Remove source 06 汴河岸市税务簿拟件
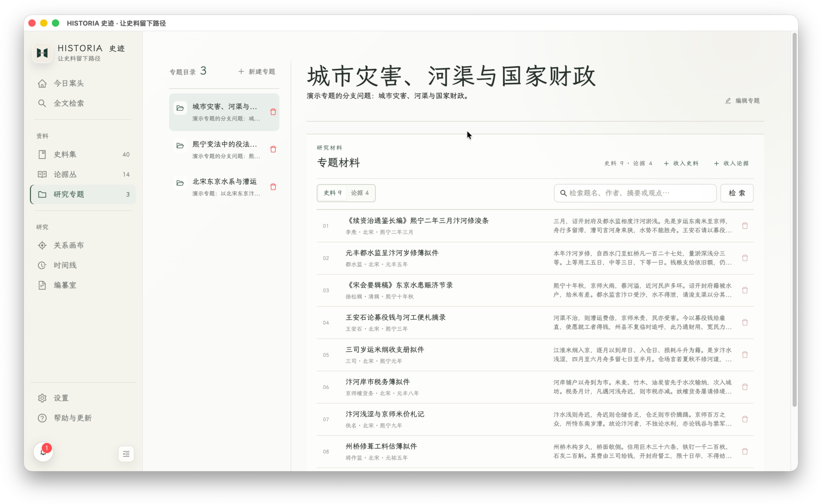 pos(745,387)
